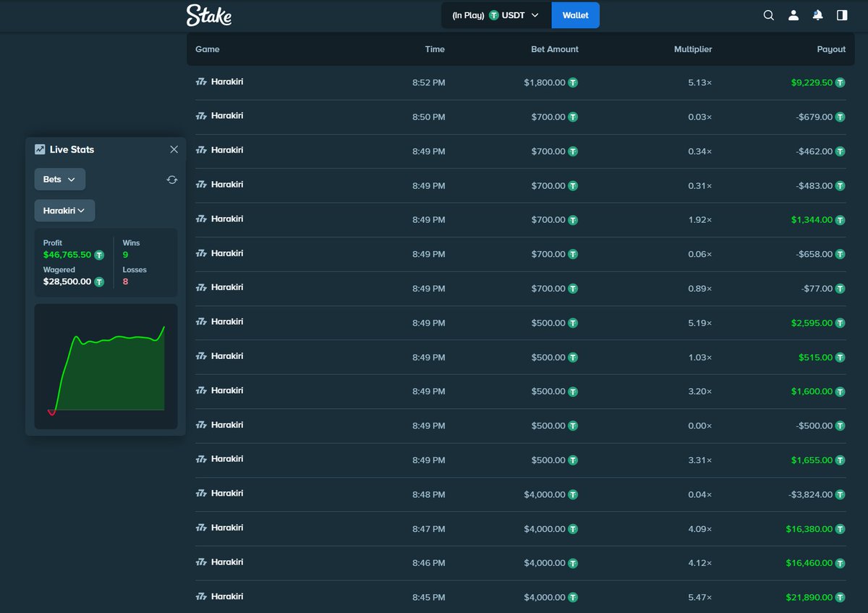Click the 5.19× multiplier value
This screenshot has width=868, height=613.
click(700, 324)
